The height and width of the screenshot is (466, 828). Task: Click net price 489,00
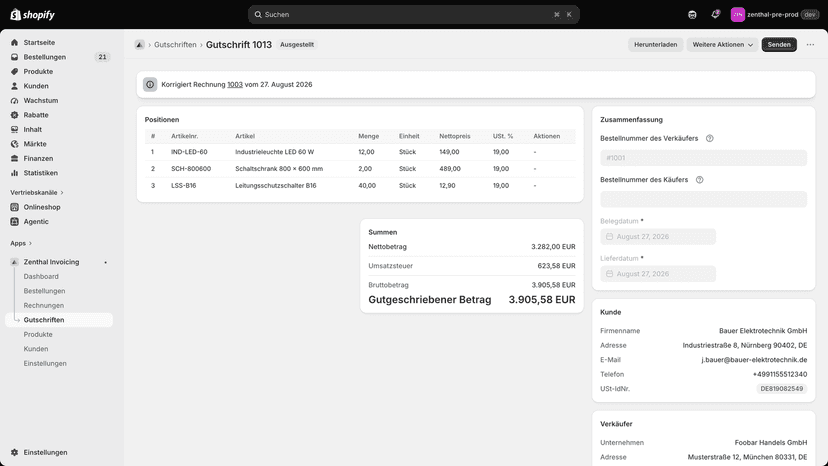(450, 169)
